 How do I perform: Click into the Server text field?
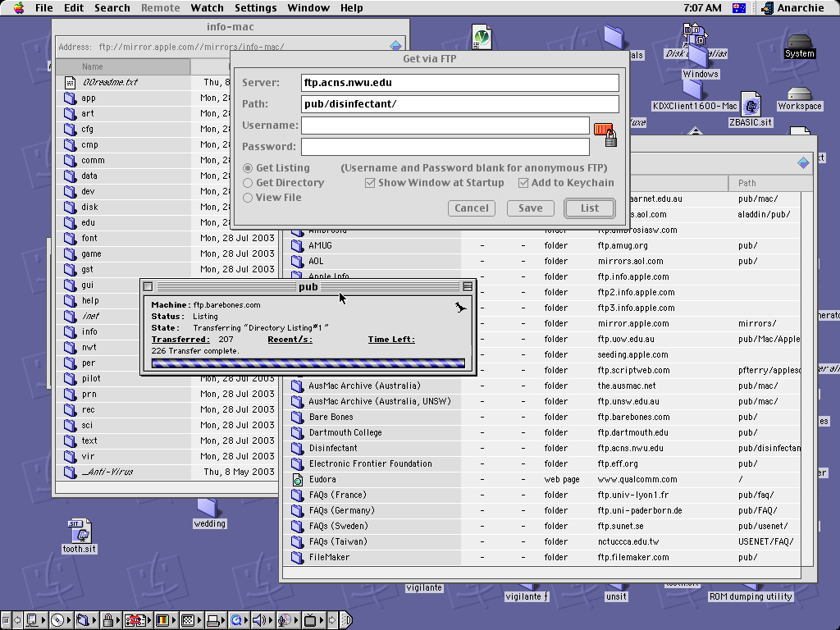(x=459, y=83)
